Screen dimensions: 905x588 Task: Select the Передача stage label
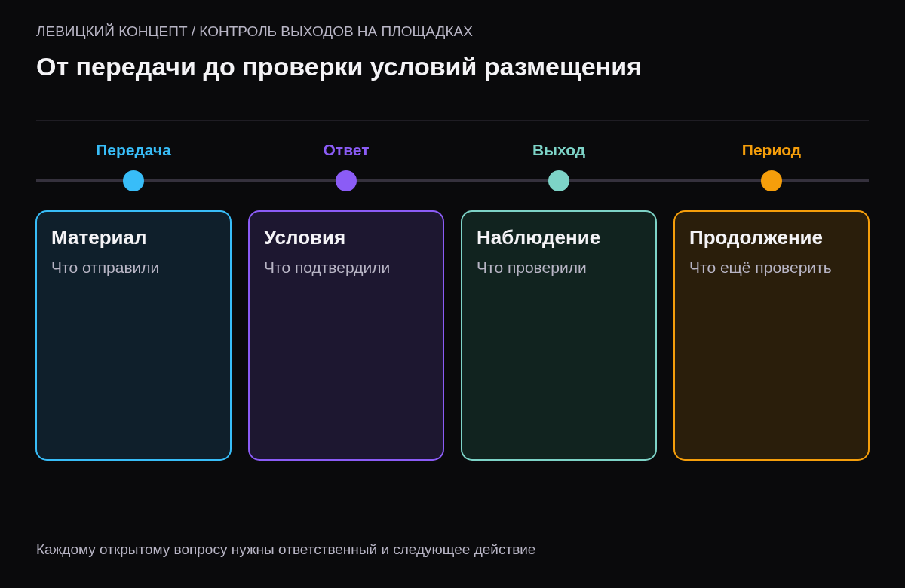click(133, 150)
